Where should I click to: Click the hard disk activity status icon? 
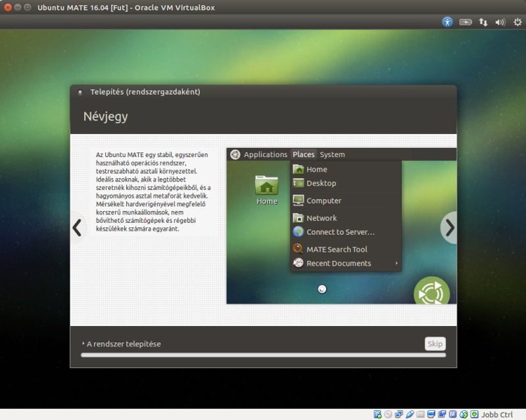tap(377, 414)
